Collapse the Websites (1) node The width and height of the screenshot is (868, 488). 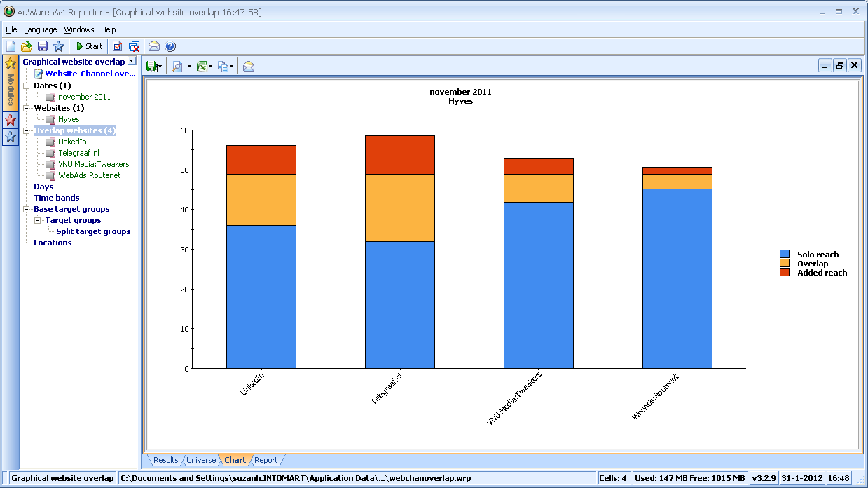(27, 108)
